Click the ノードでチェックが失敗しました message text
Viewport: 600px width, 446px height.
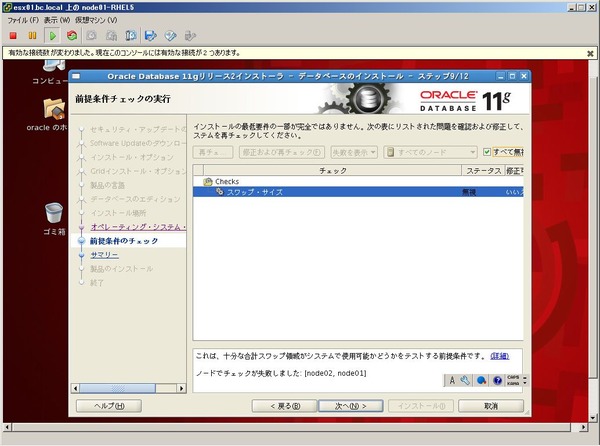tap(280, 373)
